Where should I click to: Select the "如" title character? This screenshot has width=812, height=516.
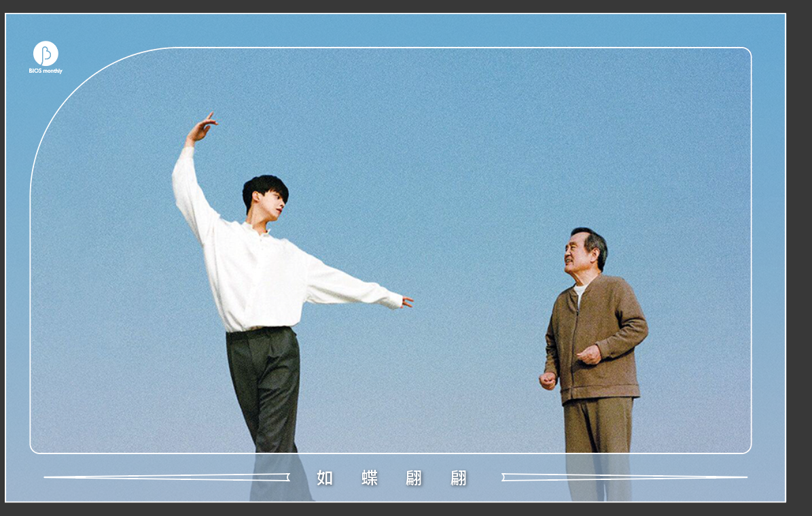325,478
